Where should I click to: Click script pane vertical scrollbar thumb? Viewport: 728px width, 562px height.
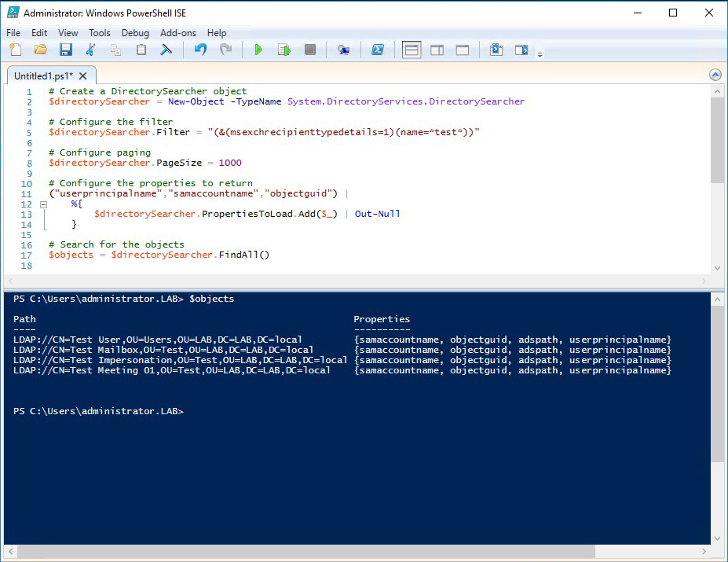[x=717, y=141]
